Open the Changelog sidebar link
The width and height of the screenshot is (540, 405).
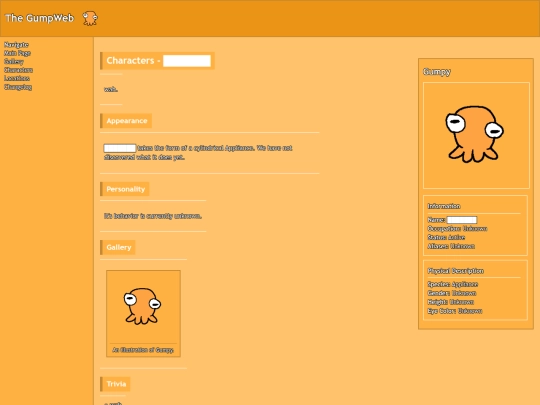point(18,87)
